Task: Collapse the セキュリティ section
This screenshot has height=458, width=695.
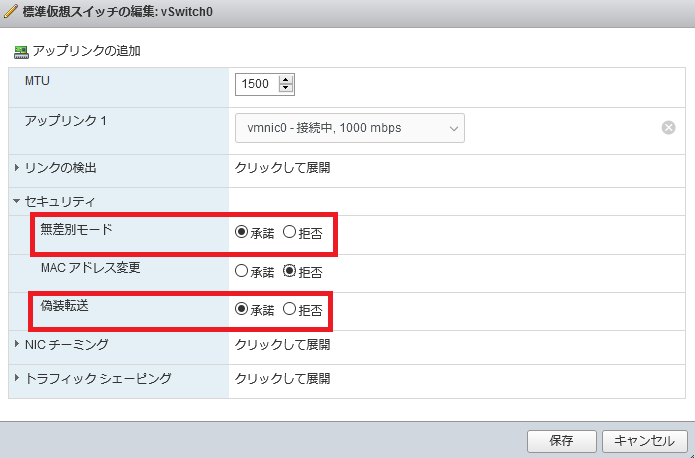Action: click(x=17, y=201)
